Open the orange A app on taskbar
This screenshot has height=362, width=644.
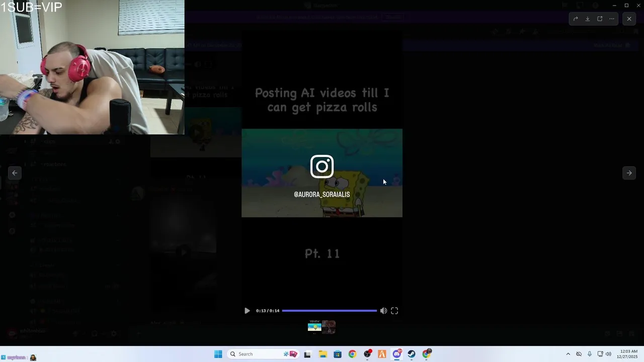click(x=382, y=354)
